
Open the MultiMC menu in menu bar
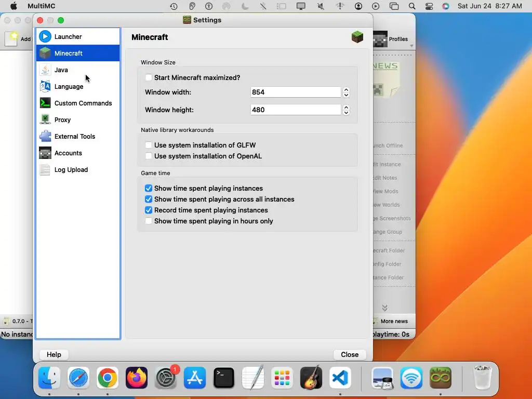[42, 6]
